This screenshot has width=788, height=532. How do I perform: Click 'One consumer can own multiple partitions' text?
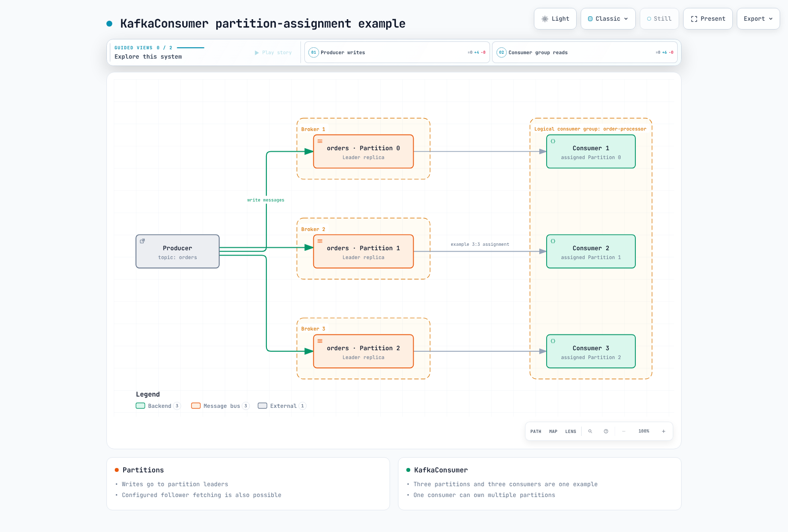coord(484,495)
